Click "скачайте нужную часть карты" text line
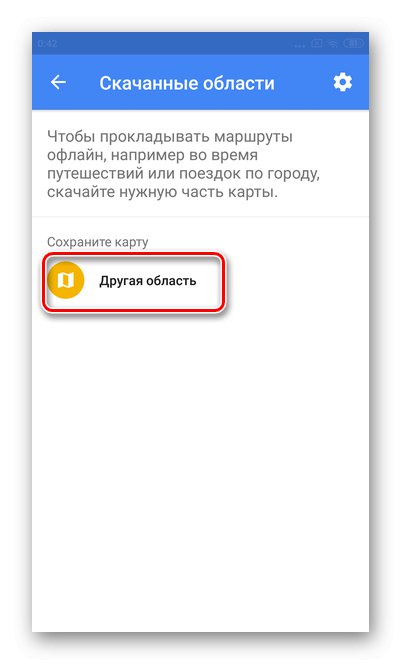Image resolution: width=401 pixels, height=664 pixels. 162,192
